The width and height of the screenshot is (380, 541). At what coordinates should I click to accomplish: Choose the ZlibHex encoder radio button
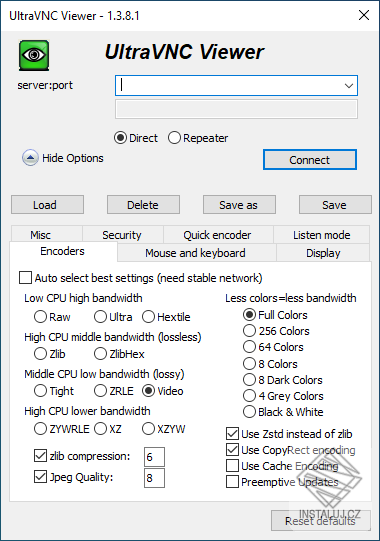100,354
